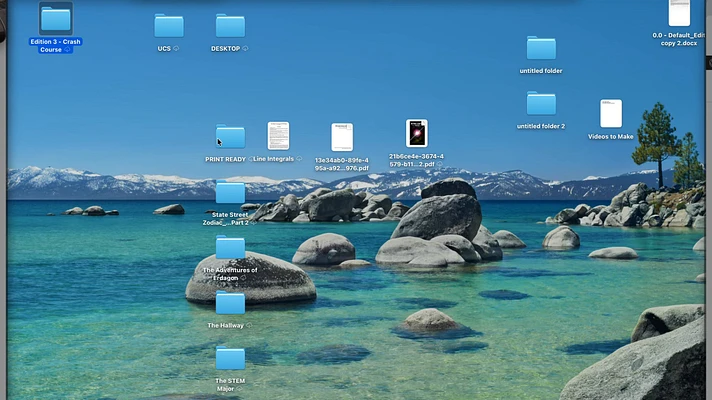This screenshot has width=712, height=400.
Task: Click the Videos to Make document
Action: point(611,113)
